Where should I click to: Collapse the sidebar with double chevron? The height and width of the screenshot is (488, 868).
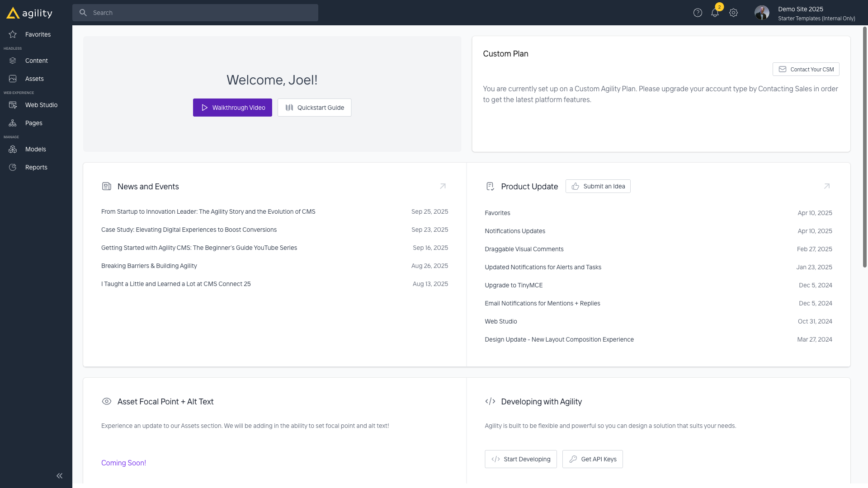pos(60,476)
